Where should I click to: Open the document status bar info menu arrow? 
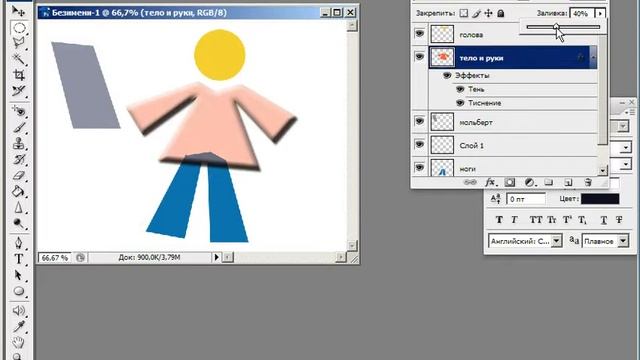(216, 257)
